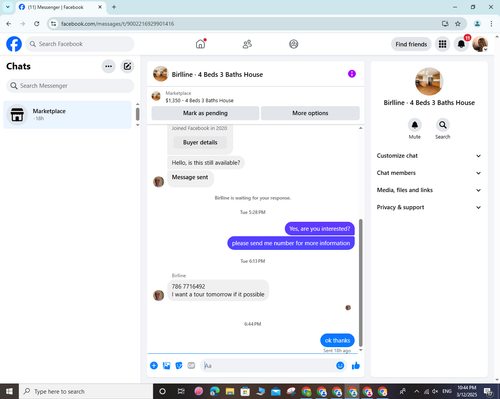Open Chrome tab search dropdown
Image resolution: width=500 pixels, height=399 pixels.
coord(7,7)
